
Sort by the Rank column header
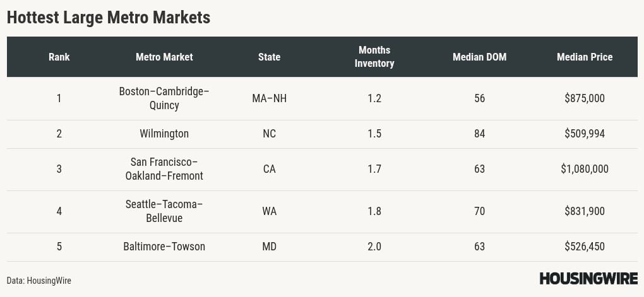pyautogui.click(x=59, y=57)
